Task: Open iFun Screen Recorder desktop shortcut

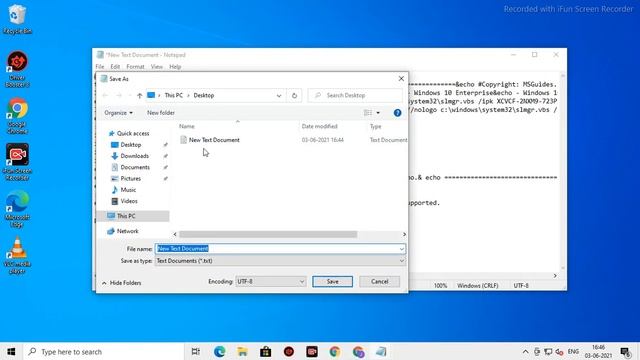Action: (x=17, y=162)
